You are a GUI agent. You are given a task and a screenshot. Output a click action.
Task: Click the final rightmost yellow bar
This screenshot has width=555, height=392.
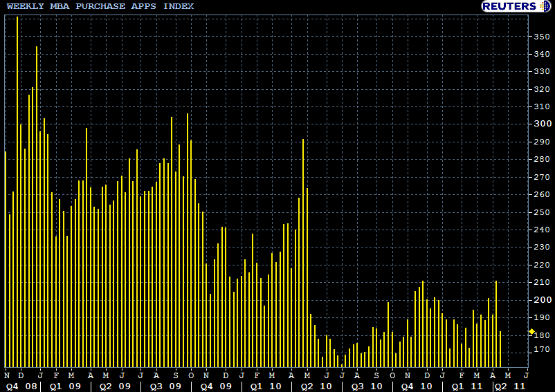click(500, 349)
